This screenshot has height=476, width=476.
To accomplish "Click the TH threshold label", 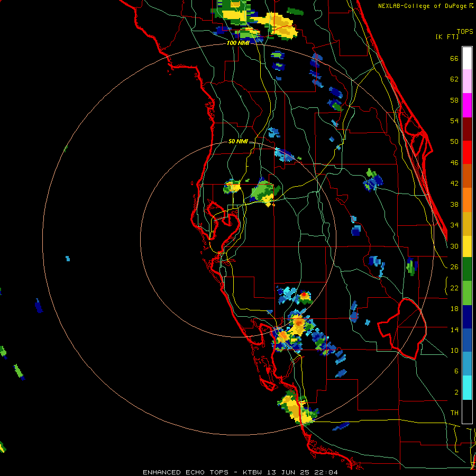I will [454, 413].
